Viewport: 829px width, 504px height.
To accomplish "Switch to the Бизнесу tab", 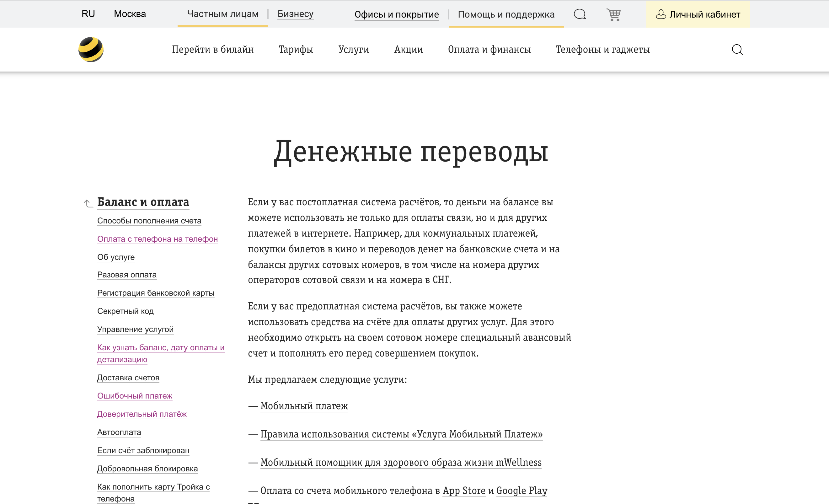I will (x=295, y=14).
